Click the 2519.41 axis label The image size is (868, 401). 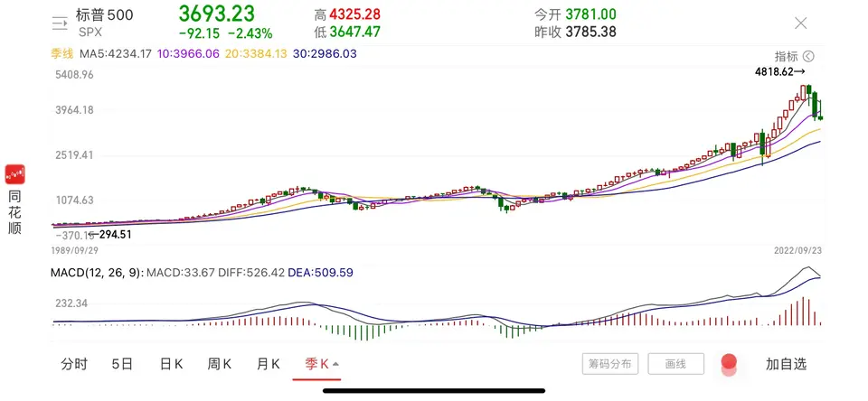(x=72, y=154)
